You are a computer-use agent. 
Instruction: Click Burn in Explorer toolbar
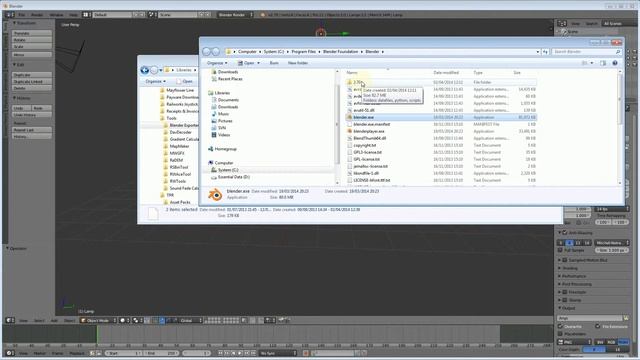click(274, 63)
